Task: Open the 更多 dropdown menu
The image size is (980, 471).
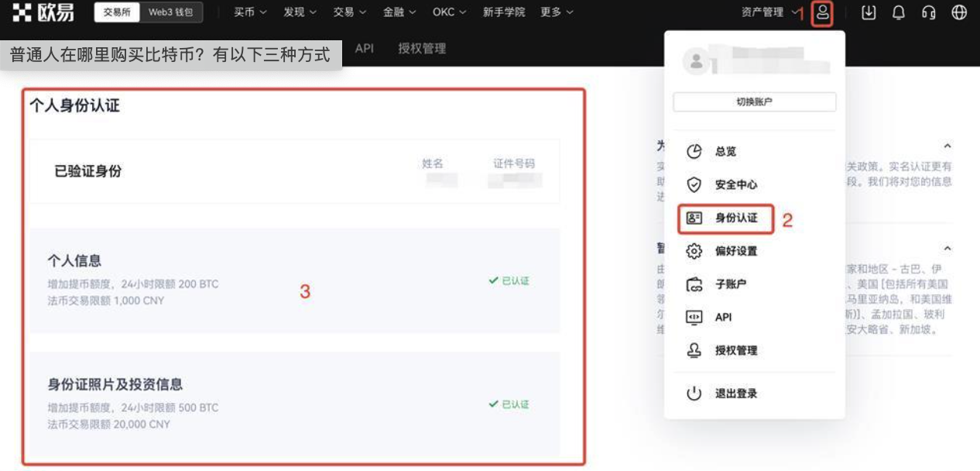Action: pyautogui.click(x=557, y=12)
